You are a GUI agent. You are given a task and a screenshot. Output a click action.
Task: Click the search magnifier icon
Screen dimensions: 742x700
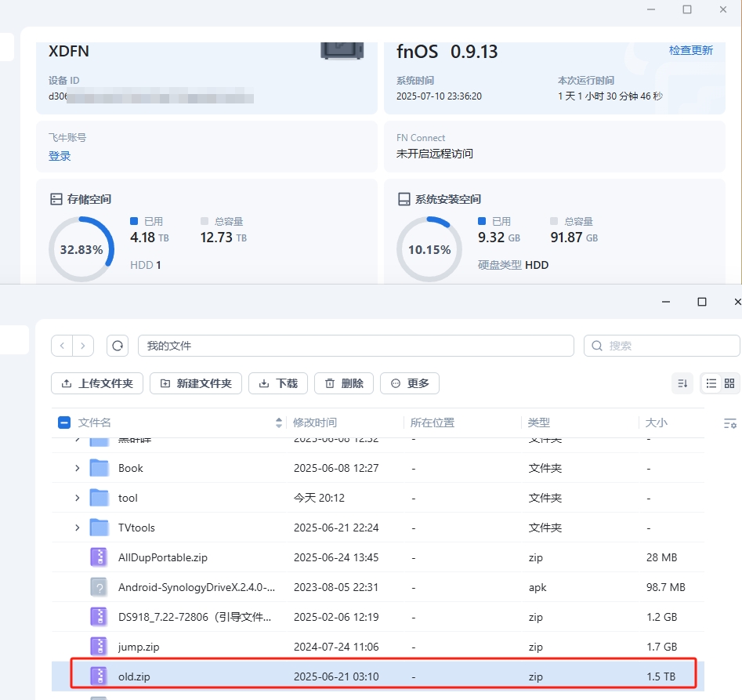point(597,346)
